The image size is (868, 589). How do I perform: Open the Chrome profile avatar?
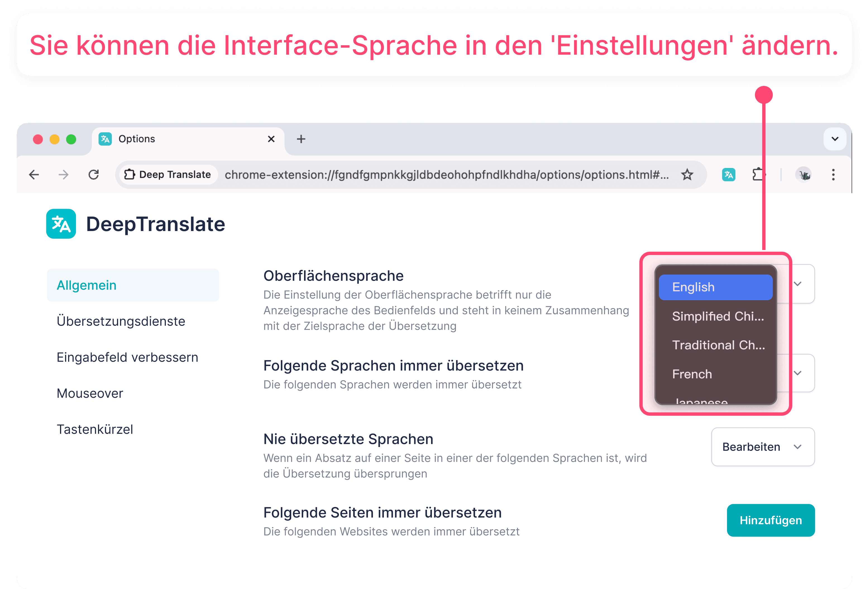(804, 175)
